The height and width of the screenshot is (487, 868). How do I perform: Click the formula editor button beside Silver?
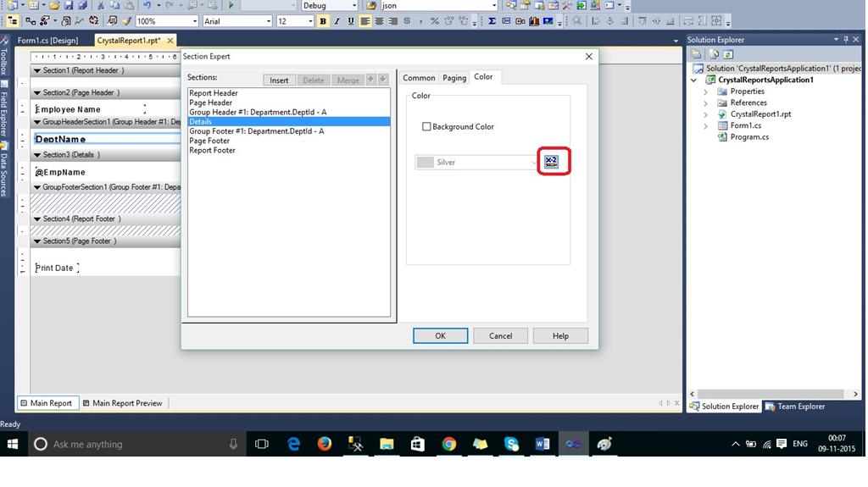click(551, 162)
